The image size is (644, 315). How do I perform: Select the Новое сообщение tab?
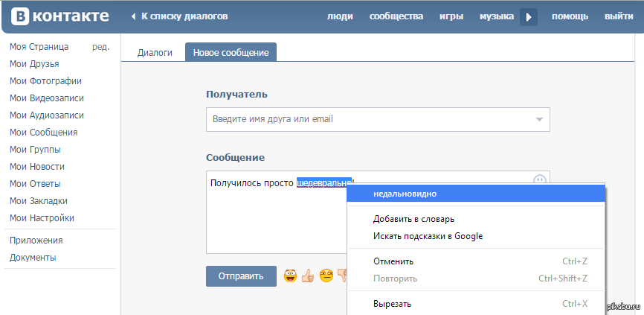tap(231, 53)
